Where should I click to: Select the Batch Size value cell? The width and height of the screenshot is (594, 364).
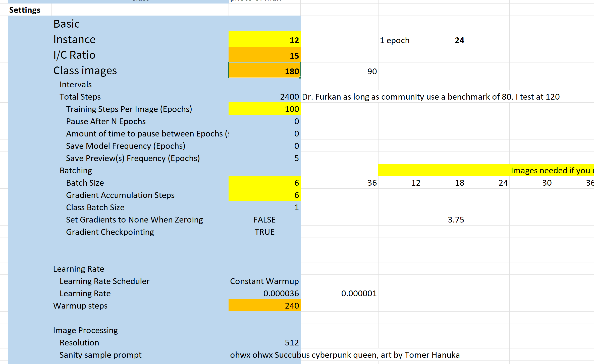(x=264, y=183)
